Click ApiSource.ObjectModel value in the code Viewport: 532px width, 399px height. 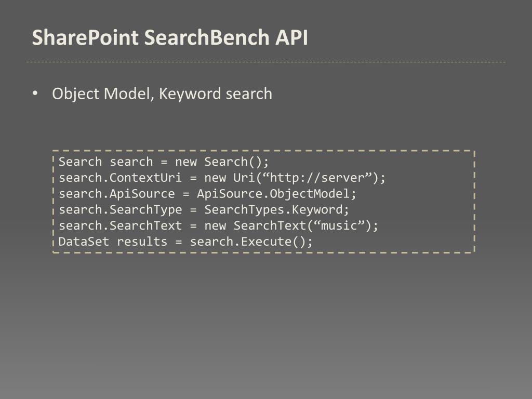point(276,194)
